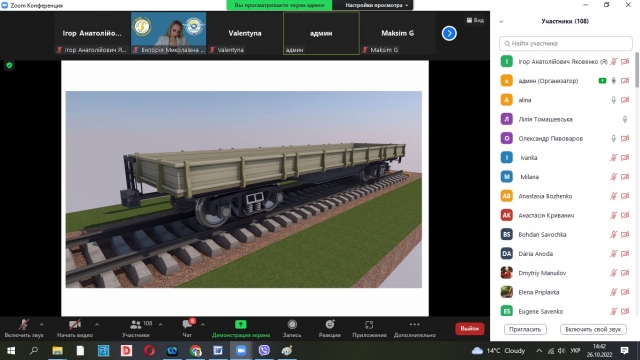Click the Выйти leave button
Screen dimensions: 640x360
point(469,329)
